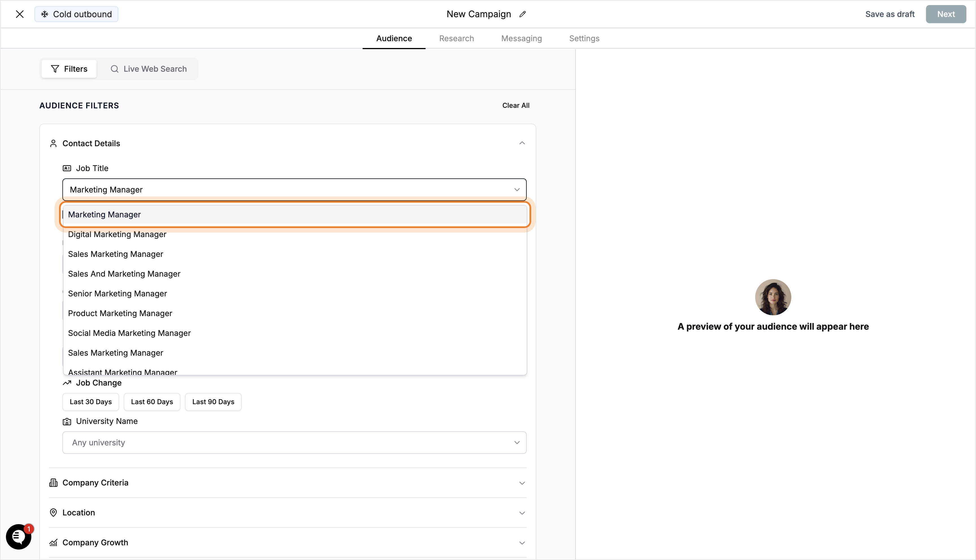The height and width of the screenshot is (560, 976).
Task: Toggle the Last 90 Days filter
Action: [213, 402]
